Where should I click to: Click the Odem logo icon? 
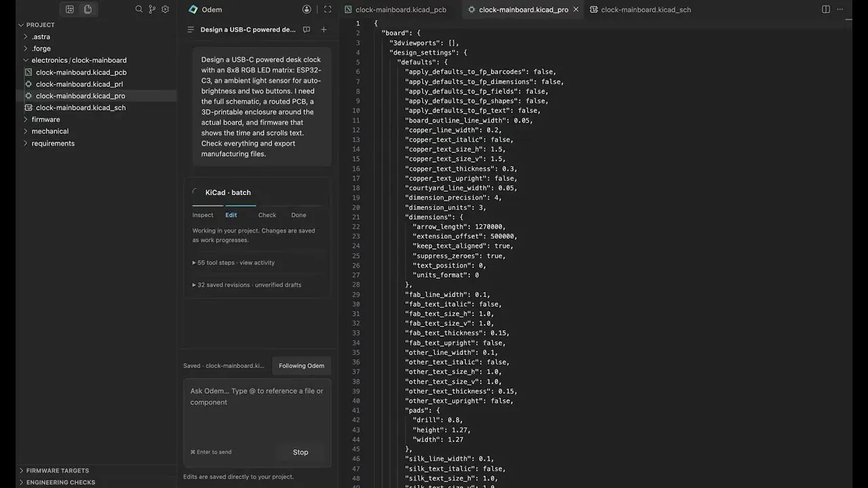[193, 9]
